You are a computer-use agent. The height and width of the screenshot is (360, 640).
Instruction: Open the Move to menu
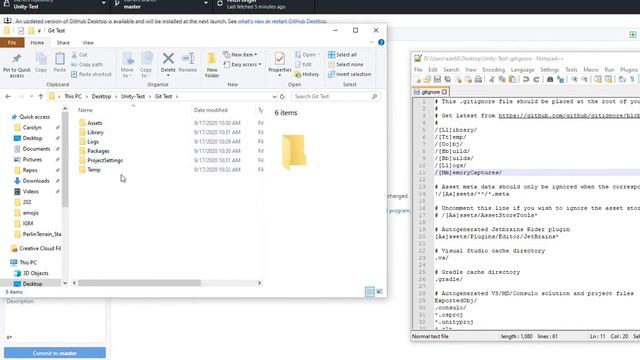click(127, 64)
